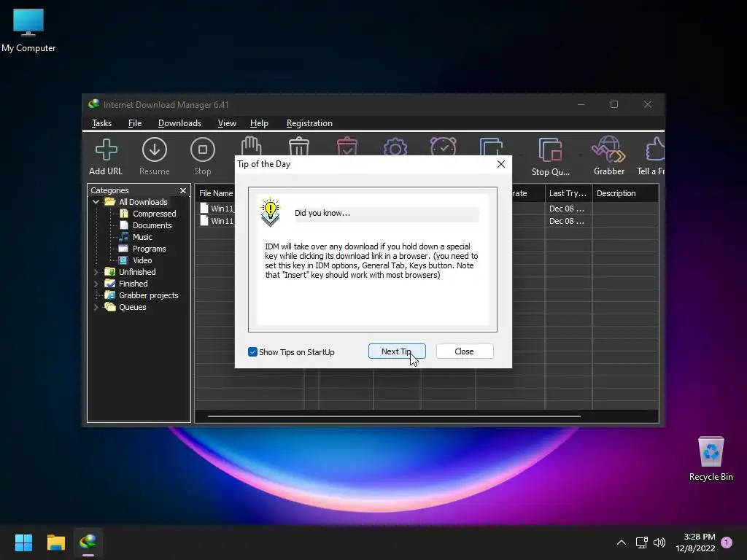Viewport: 747px width, 560px height.
Task: Open File Explorer from the taskbar
Action: 56,542
